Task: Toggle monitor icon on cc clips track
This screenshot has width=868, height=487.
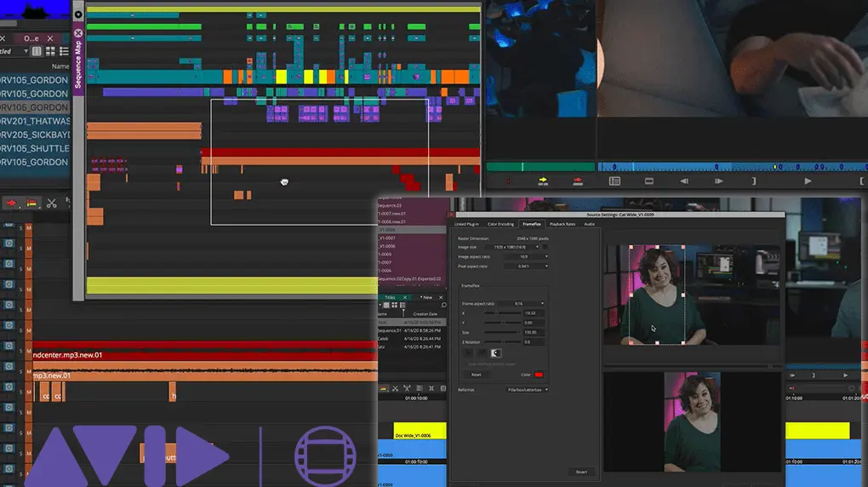Action: coord(9,387)
